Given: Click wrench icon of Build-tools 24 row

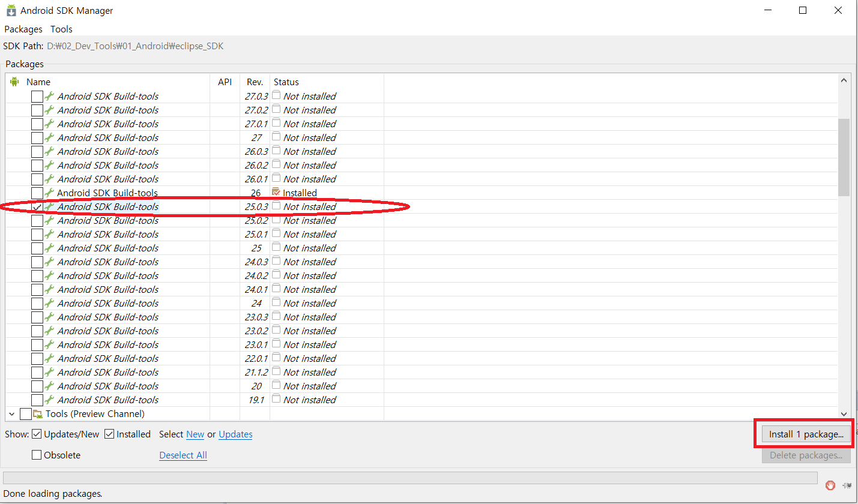Looking at the screenshot, I should pyautogui.click(x=49, y=303).
